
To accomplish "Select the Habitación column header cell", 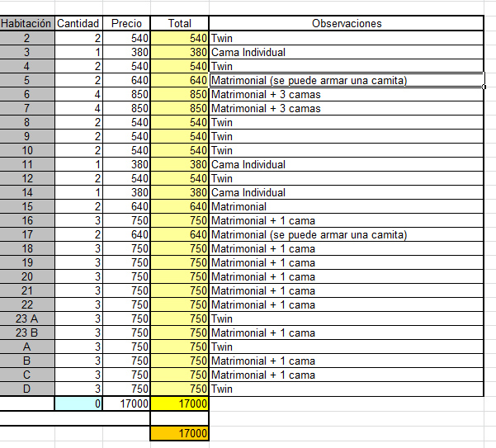I will (x=27, y=23).
